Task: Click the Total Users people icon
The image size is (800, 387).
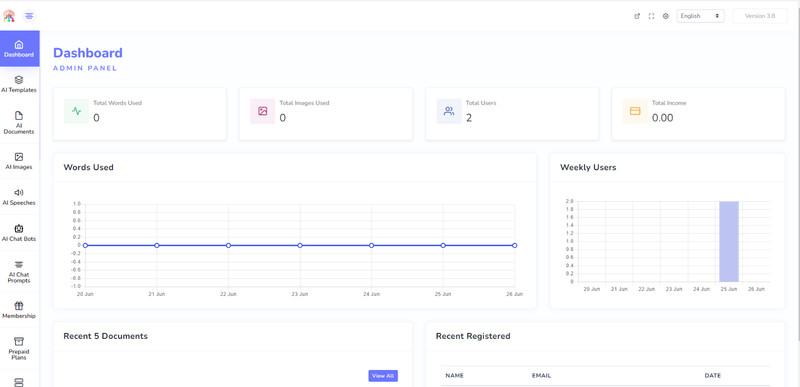Action: pyautogui.click(x=449, y=111)
